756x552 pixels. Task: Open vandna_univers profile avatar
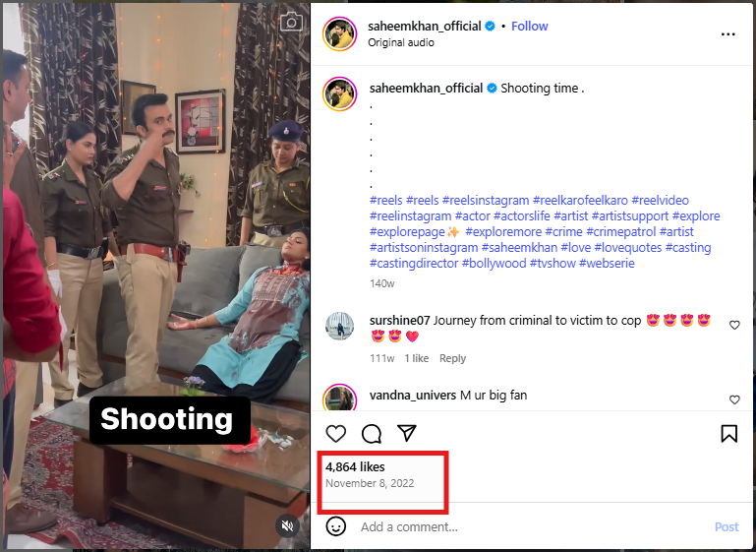coord(339,398)
